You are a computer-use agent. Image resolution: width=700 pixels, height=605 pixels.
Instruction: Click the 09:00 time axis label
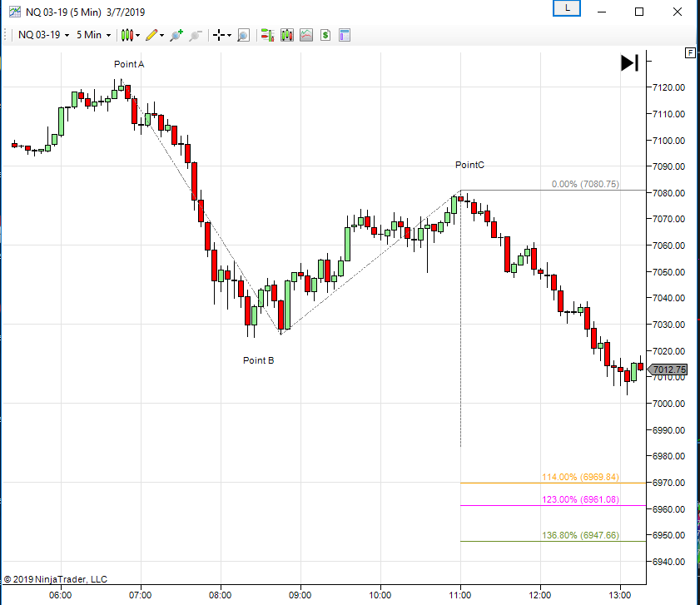[300, 595]
